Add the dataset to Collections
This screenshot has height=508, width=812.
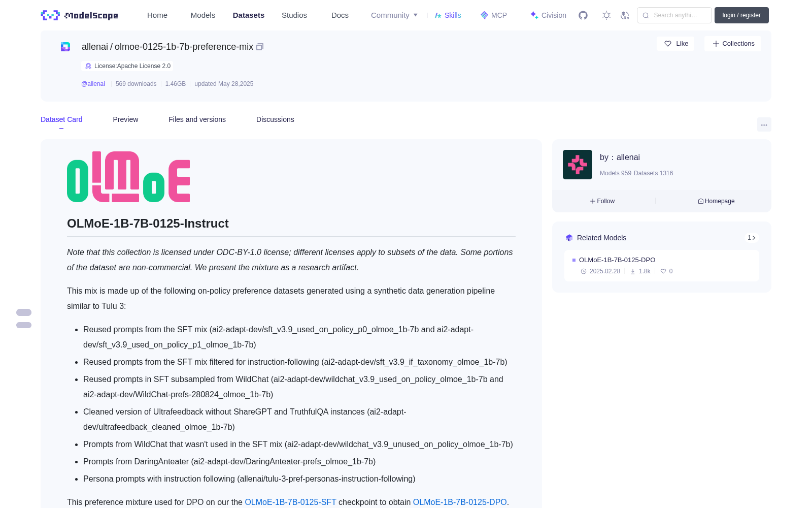coord(733,44)
